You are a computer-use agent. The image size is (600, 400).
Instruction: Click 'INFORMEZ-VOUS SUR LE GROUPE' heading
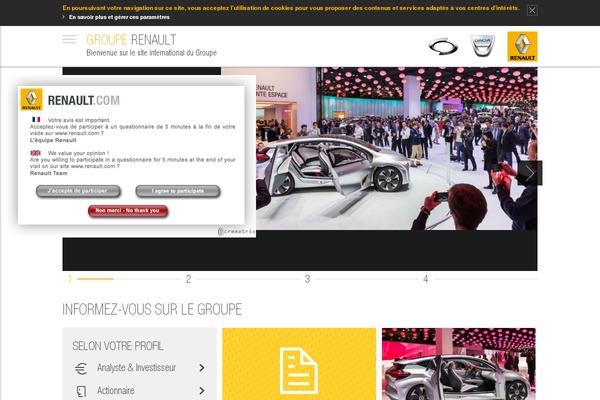[x=152, y=309]
